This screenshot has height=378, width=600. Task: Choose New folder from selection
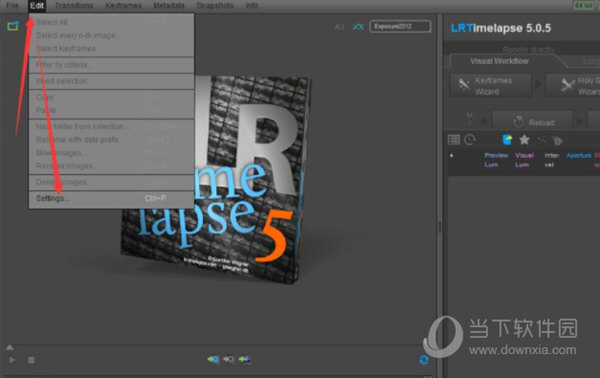111,126
